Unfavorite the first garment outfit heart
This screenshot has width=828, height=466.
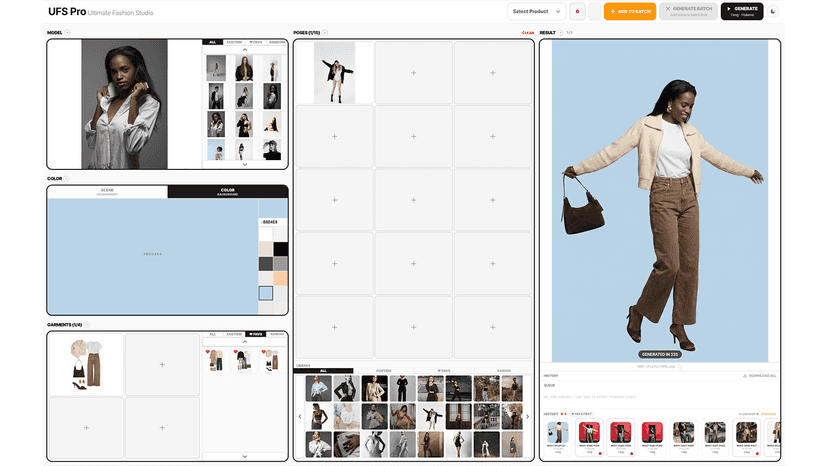click(x=208, y=352)
